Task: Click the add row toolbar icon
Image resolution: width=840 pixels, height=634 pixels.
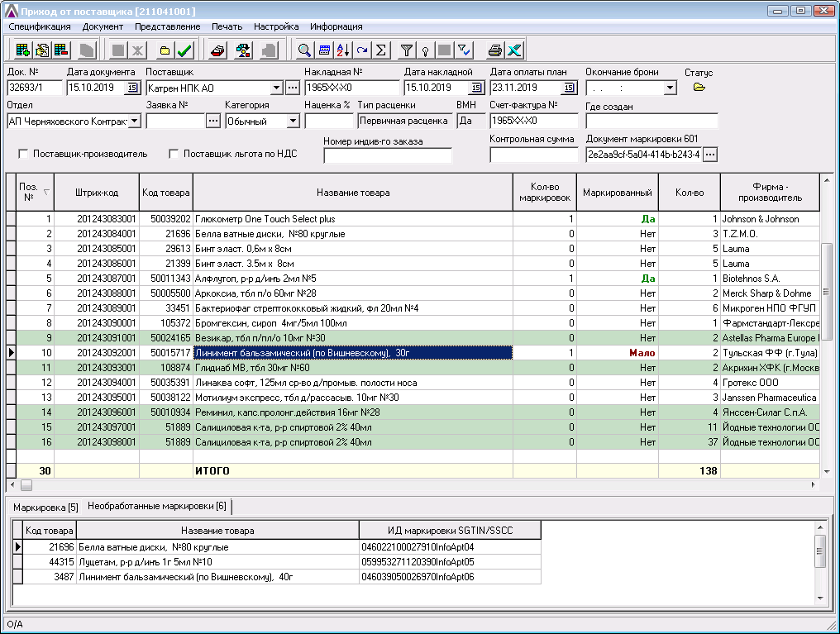Action: click(22, 50)
